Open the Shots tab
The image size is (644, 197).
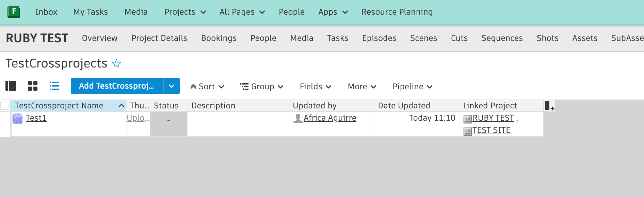pos(547,38)
